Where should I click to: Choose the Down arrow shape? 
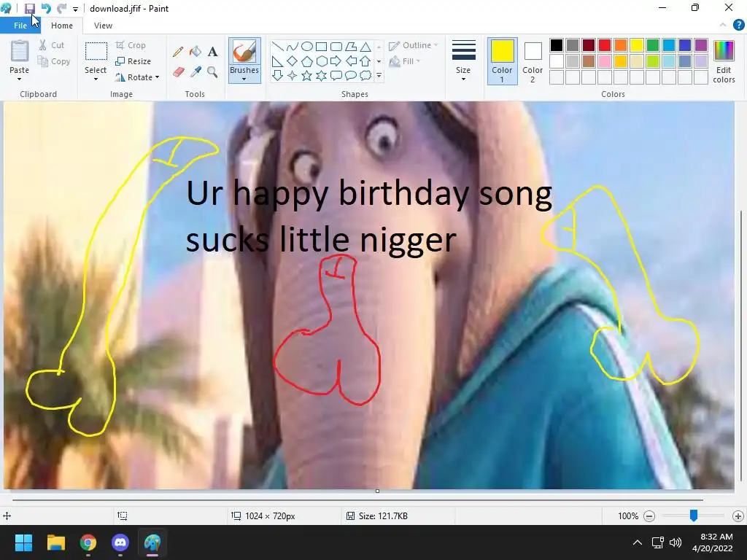click(277, 76)
